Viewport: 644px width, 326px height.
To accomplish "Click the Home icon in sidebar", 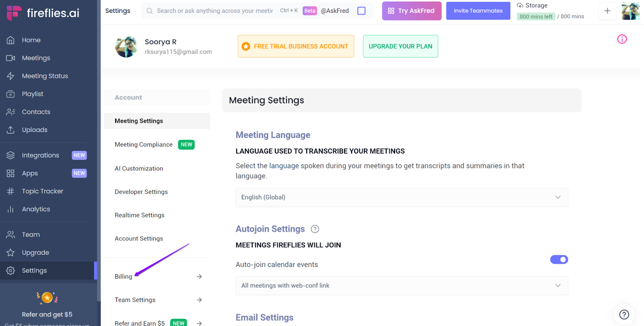I will pos(11,40).
